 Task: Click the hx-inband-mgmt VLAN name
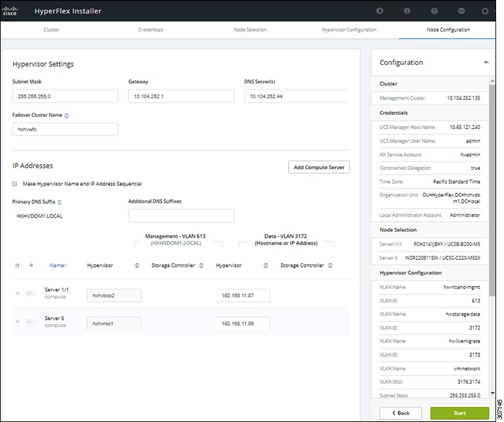pyautogui.click(x=461, y=287)
